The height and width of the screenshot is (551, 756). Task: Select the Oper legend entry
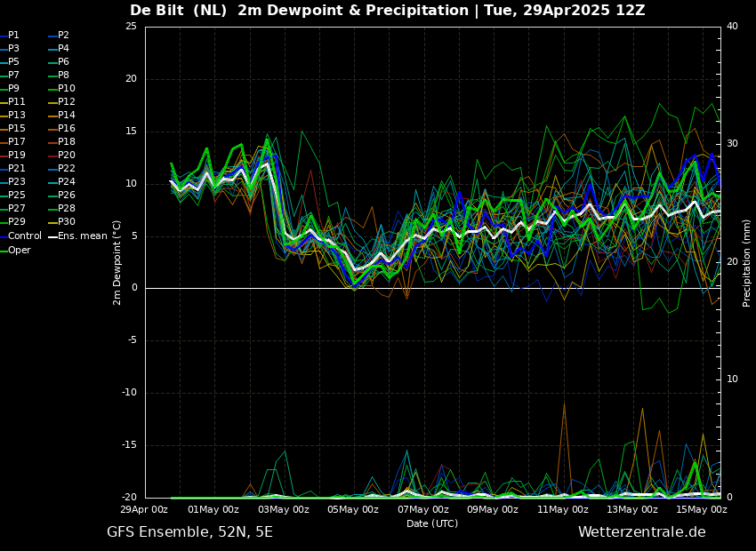(x=15, y=250)
